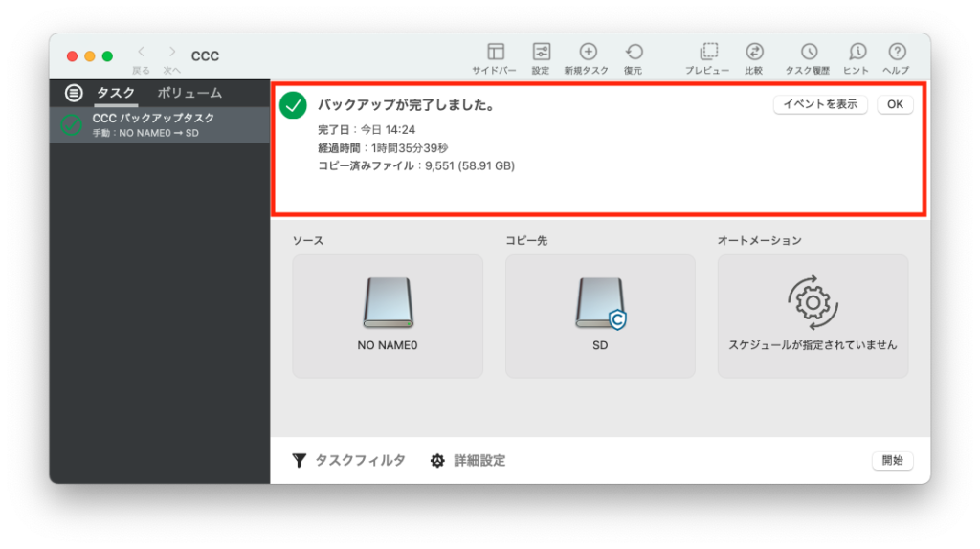Select the CCC バックアップタスク row
This screenshot has width=980, height=549.
tap(160, 125)
